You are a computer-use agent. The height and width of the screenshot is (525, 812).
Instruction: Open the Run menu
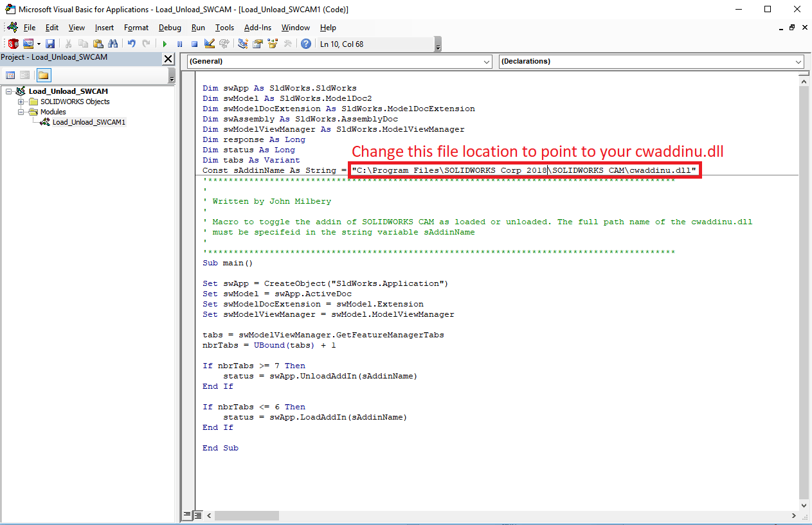pyautogui.click(x=198, y=28)
